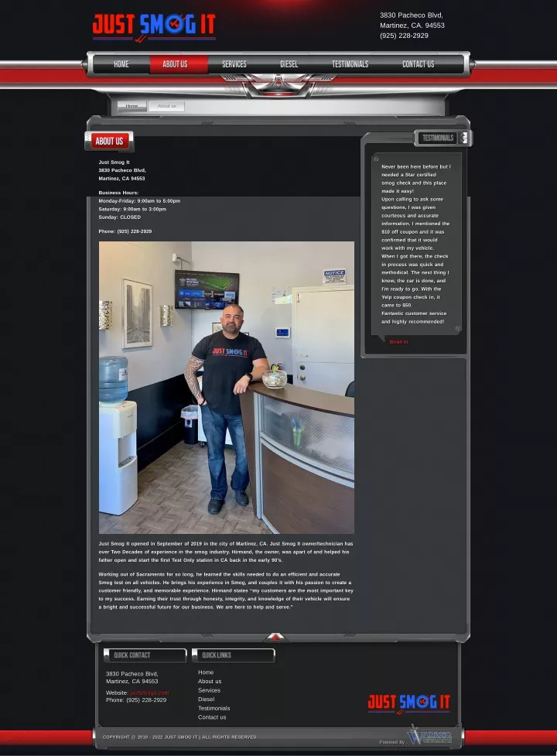The width and height of the screenshot is (557, 756).
Task: Click the Business Hours: label
Action: pyautogui.click(x=118, y=193)
